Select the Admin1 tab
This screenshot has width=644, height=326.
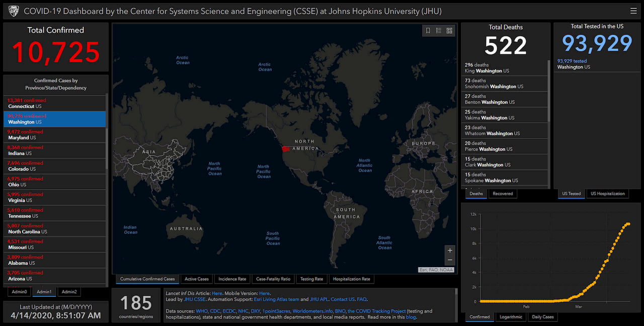(x=44, y=292)
